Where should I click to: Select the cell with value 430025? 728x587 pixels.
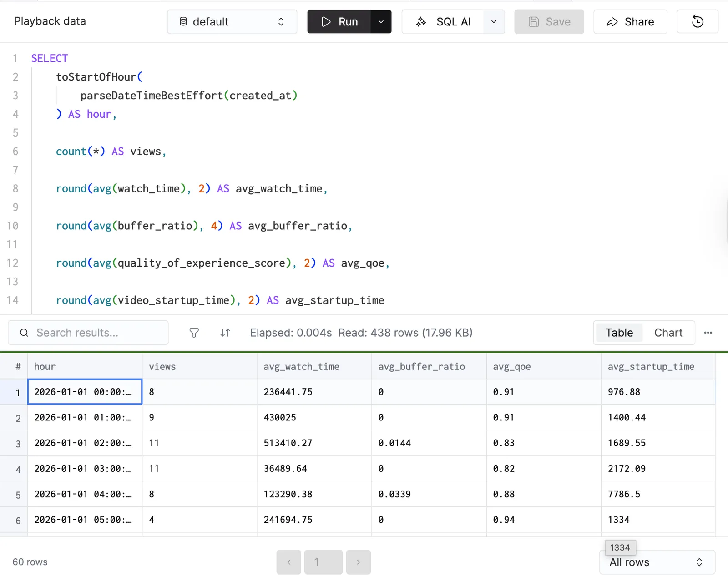(x=314, y=417)
